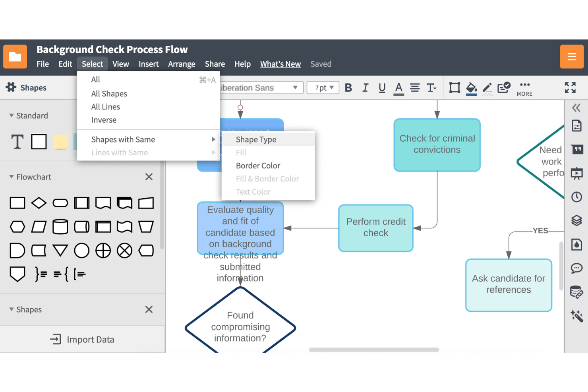Viewport: 588px width, 392px height.
Task: Select the Perform credit check shape
Action: pyautogui.click(x=376, y=228)
